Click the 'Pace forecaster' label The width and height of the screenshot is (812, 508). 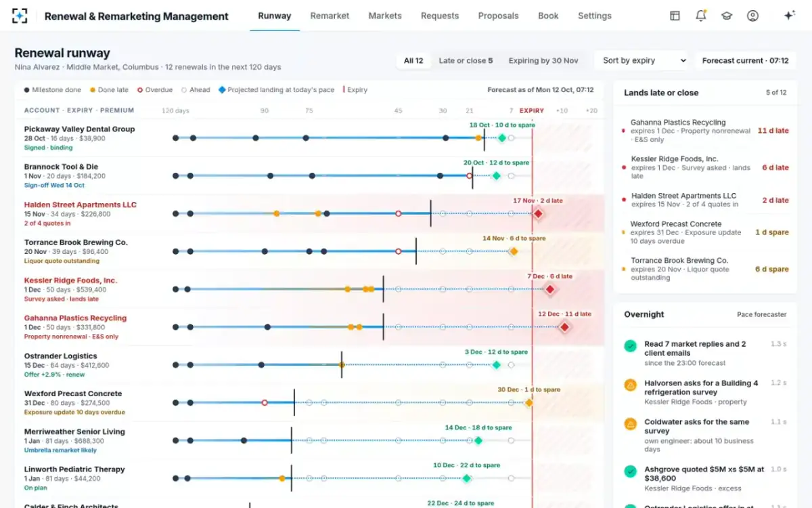(762, 314)
